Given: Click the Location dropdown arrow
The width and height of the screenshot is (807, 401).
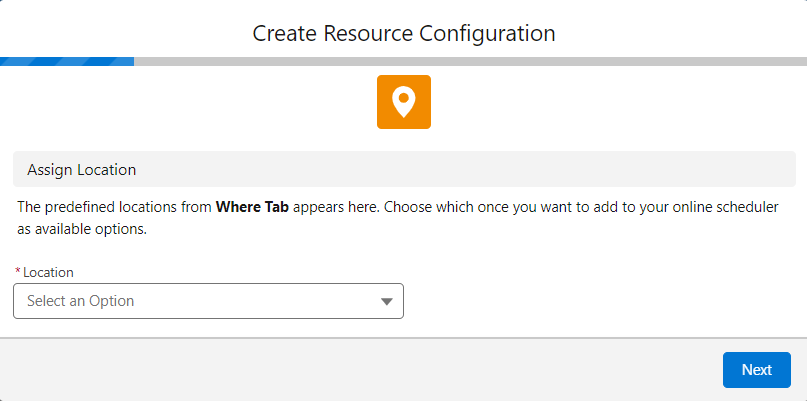Looking at the screenshot, I should coord(387,301).
